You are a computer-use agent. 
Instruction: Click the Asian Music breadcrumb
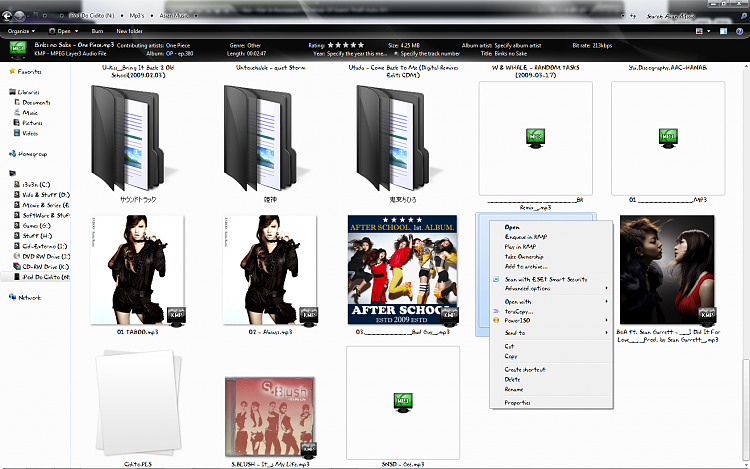(x=174, y=16)
